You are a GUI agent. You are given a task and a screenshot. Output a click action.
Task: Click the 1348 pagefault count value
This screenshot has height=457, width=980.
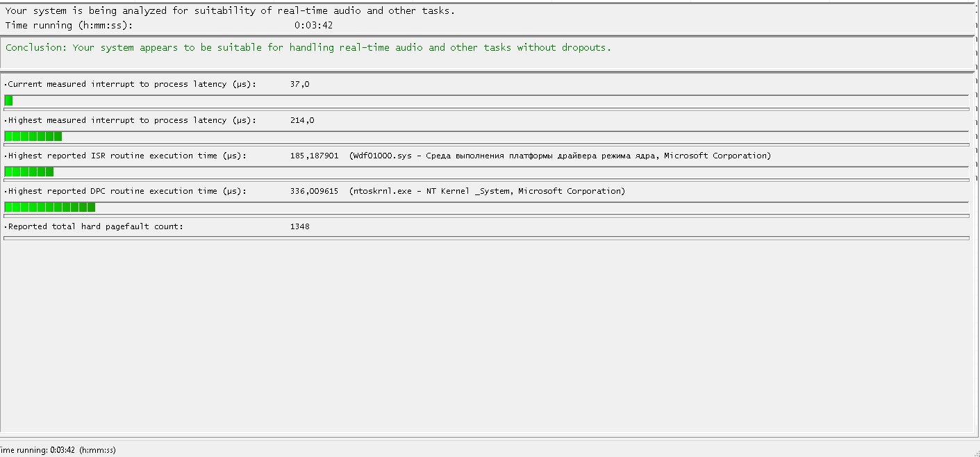(x=300, y=226)
